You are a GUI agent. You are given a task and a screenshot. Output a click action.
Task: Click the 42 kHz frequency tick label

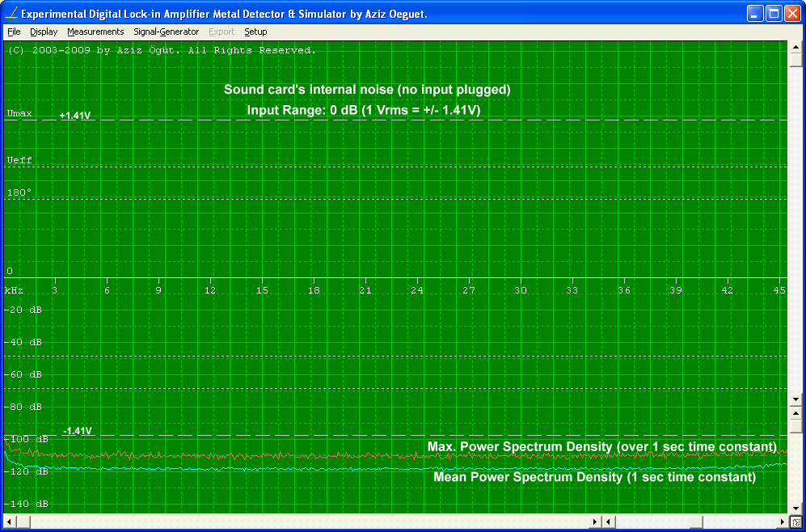pos(727,290)
